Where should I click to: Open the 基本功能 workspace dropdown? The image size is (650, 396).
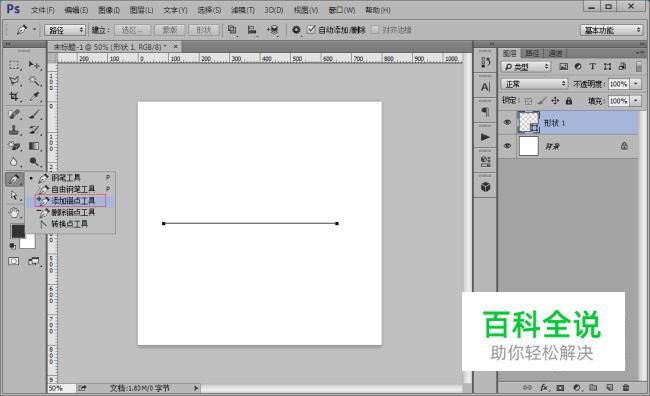coord(611,30)
